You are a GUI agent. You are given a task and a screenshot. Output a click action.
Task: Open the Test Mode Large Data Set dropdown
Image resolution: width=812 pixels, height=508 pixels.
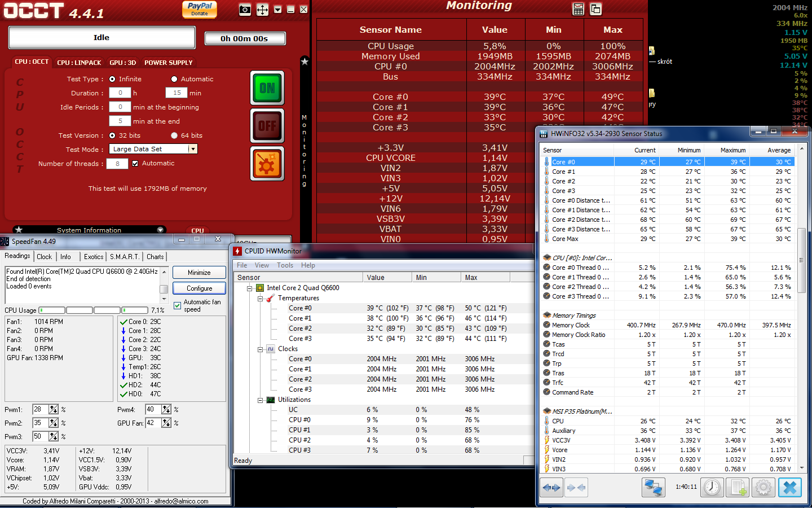click(193, 149)
